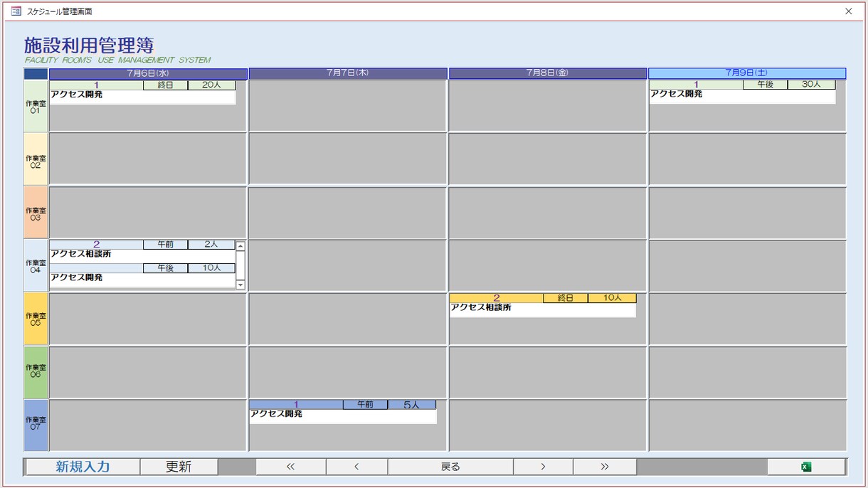The width and height of the screenshot is (868, 488).
Task: Click the 戻る button
Action: click(450, 467)
